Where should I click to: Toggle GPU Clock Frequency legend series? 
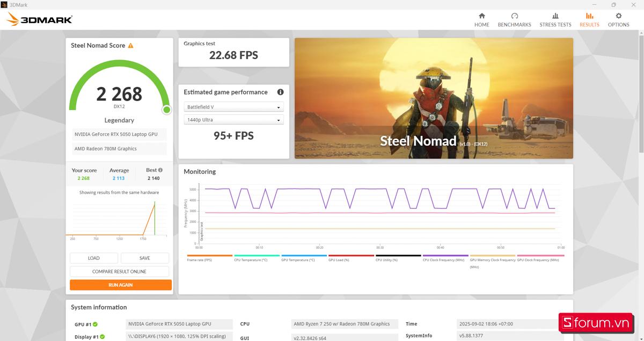539,258
